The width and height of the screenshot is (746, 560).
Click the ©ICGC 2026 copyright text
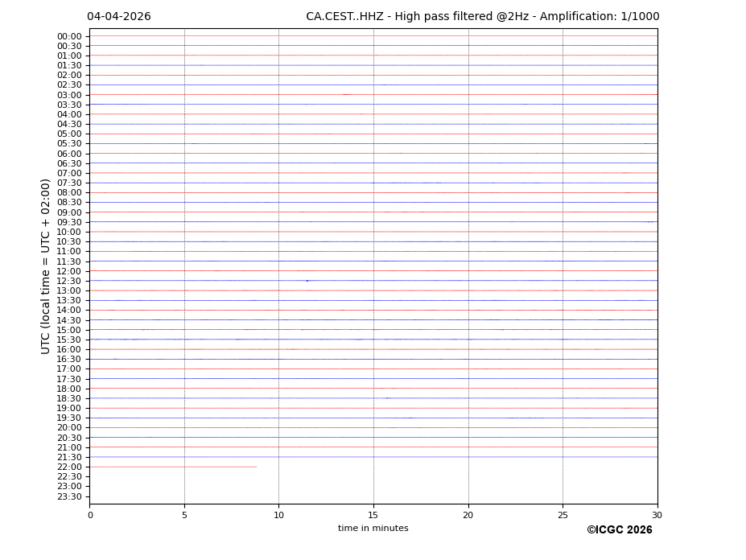click(619, 530)
